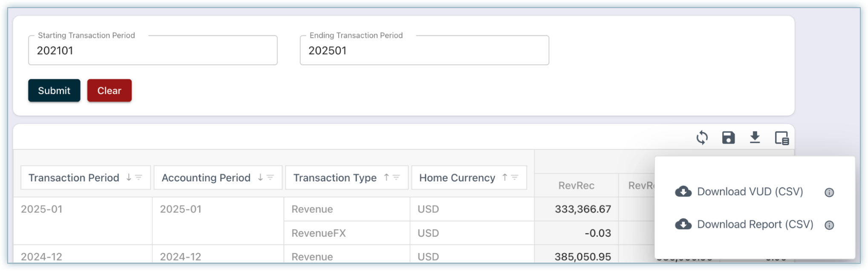This screenshot has width=868, height=271.
Task: Open filter menu for Accounting Period column
Action: (270, 178)
